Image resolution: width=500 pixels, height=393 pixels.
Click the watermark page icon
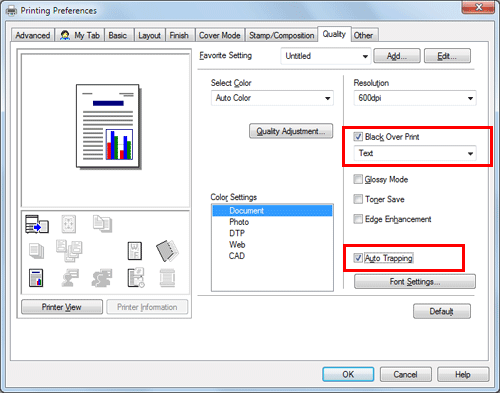click(x=135, y=251)
